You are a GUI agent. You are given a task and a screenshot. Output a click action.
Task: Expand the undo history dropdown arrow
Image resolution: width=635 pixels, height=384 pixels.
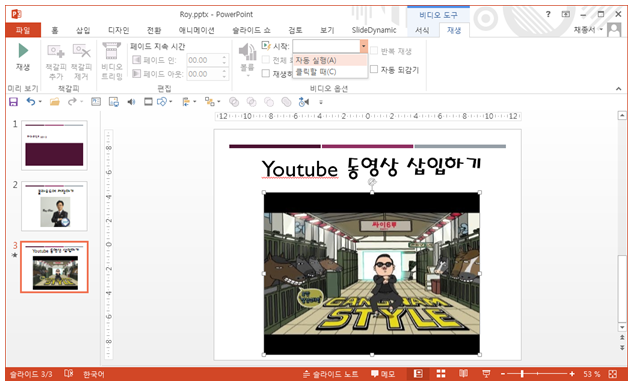pos(40,102)
